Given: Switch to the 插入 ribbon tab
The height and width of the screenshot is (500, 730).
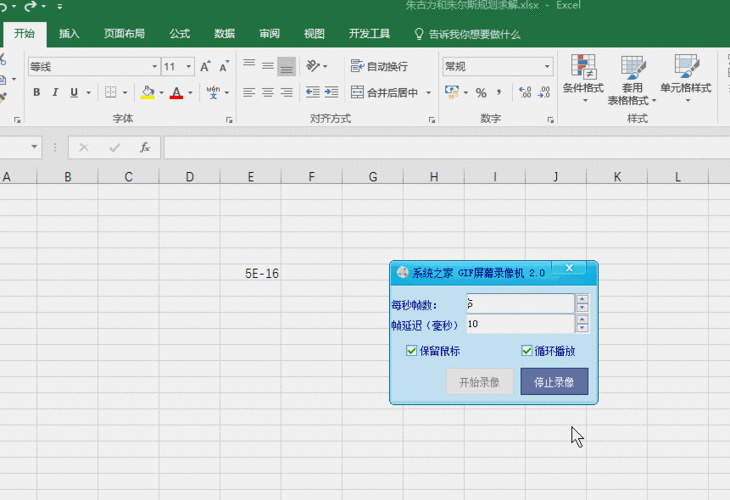Looking at the screenshot, I should pyautogui.click(x=69, y=34).
